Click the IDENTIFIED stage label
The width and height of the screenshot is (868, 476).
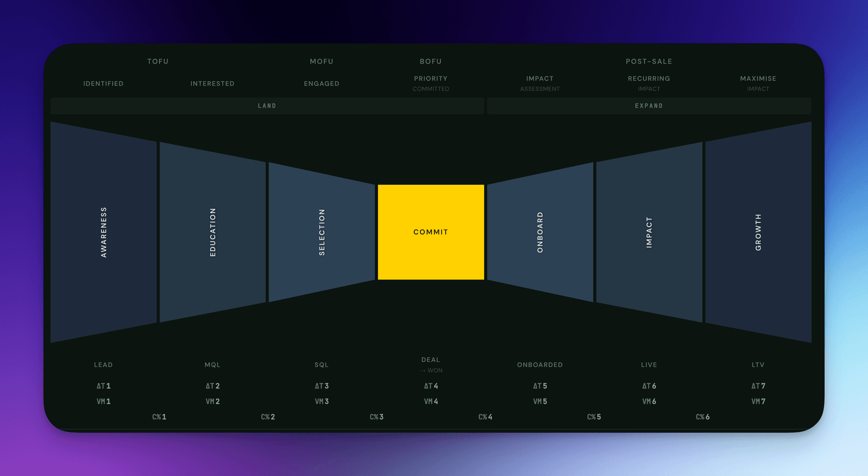pyautogui.click(x=104, y=84)
